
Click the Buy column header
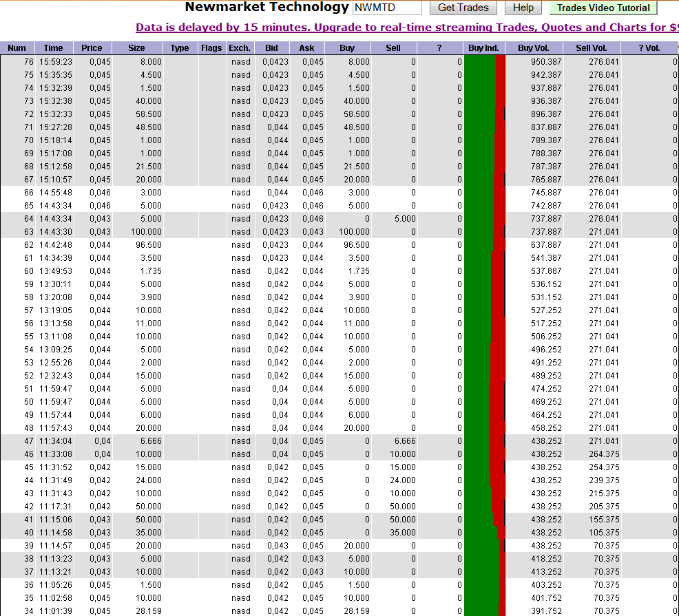coord(347,48)
